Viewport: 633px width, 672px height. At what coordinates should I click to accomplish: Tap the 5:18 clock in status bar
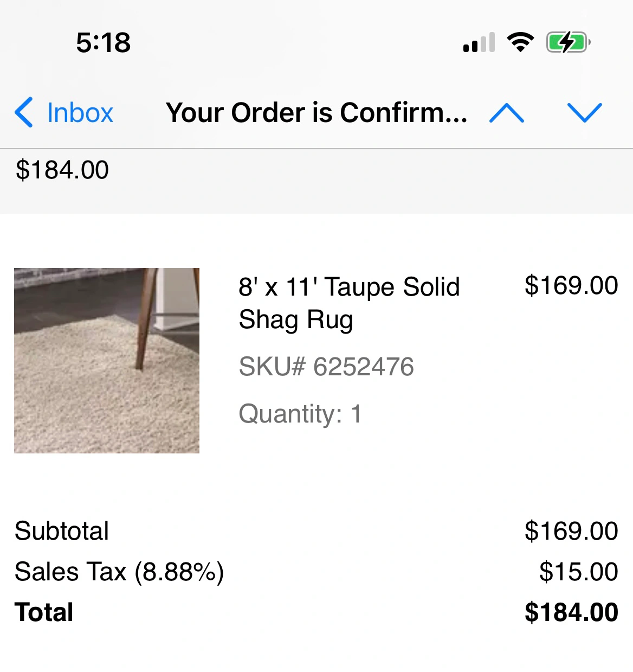point(103,42)
